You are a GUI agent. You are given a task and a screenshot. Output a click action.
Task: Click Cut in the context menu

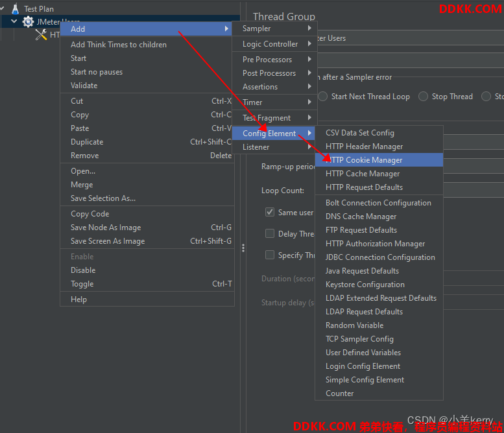click(x=146, y=101)
